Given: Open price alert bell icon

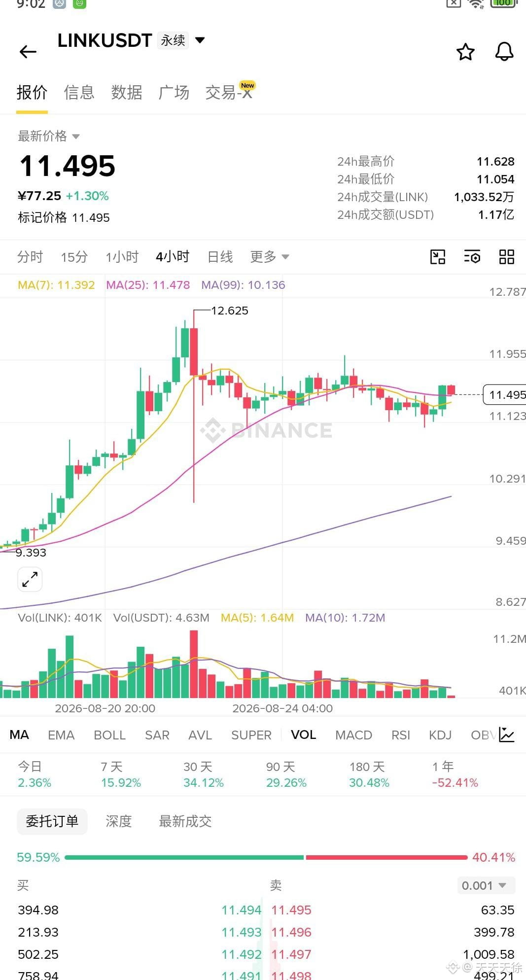Looking at the screenshot, I should point(504,52).
